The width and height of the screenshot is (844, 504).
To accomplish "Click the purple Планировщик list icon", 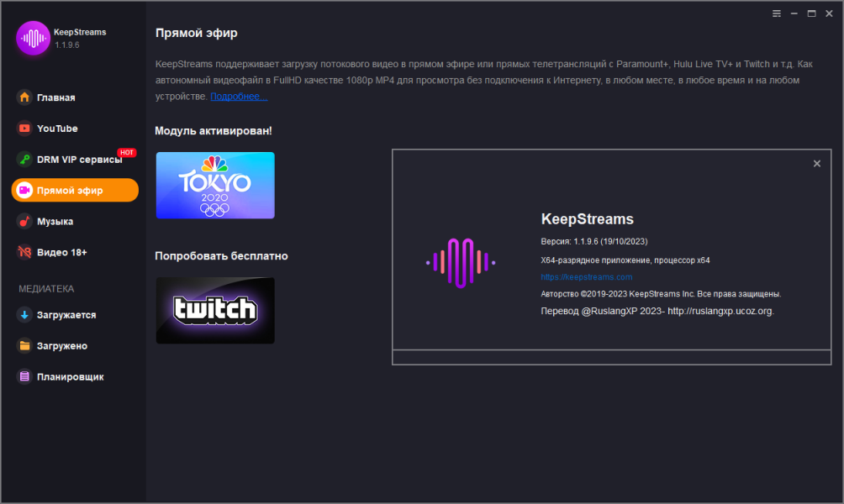I will coord(24,377).
